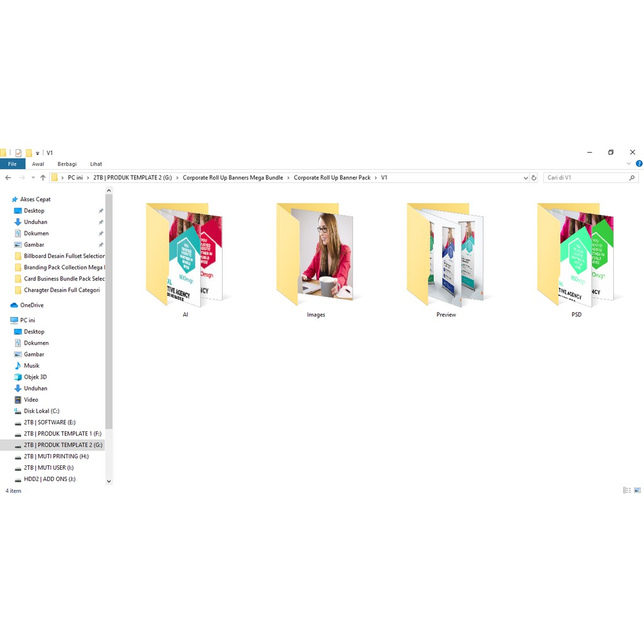Open 2TB | PRODUK TEMPLATE 1 (F:)
The height and width of the screenshot is (644, 644).
[62, 434]
